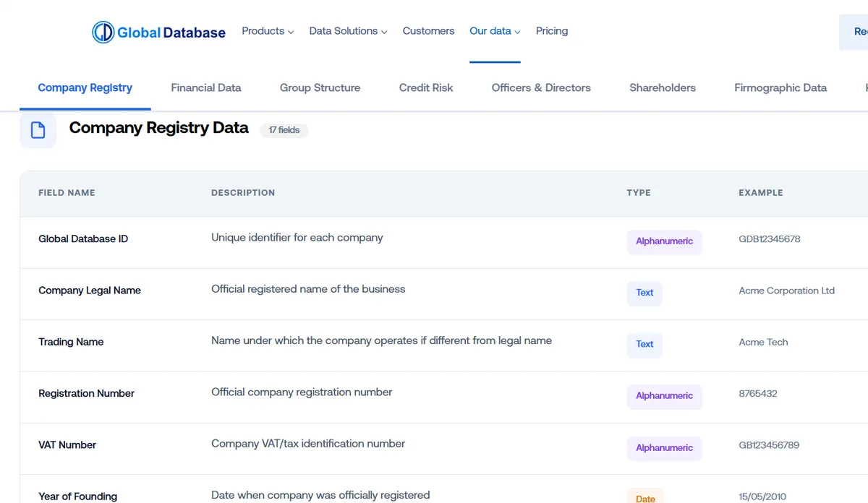Switch to the Group Structure tab
This screenshot has height=503, width=868.
tap(320, 87)
